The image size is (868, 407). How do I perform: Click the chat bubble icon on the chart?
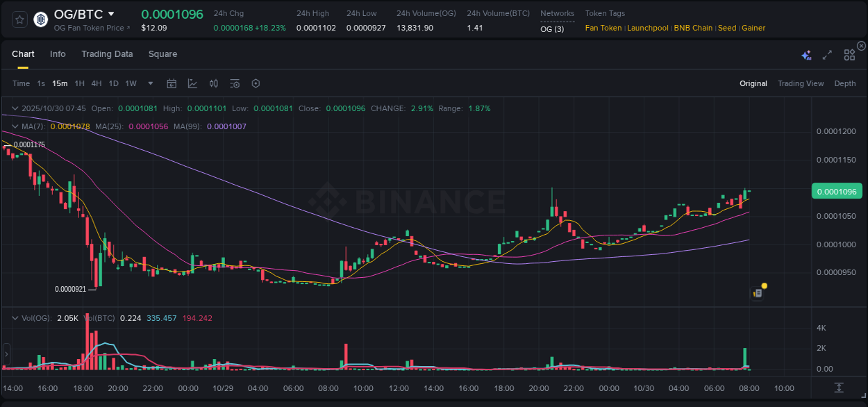click(757, 292)
